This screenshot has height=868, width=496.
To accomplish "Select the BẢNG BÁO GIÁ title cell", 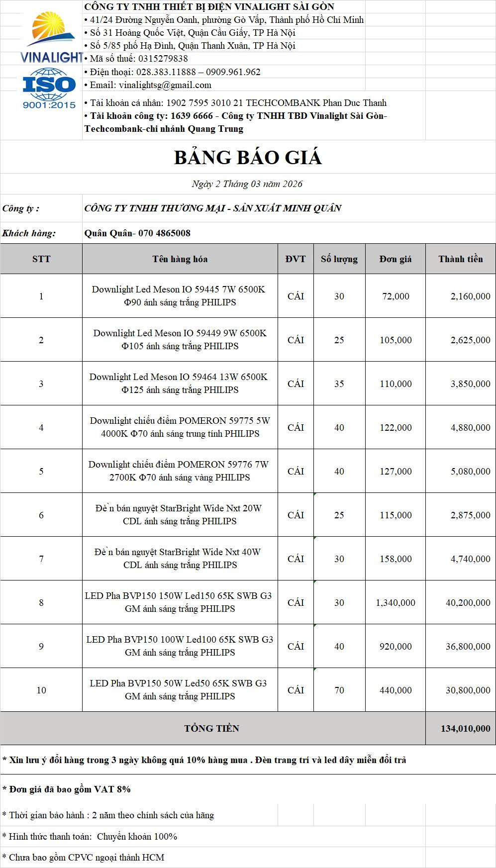I will pyautogui.click(x=248, y=157).
